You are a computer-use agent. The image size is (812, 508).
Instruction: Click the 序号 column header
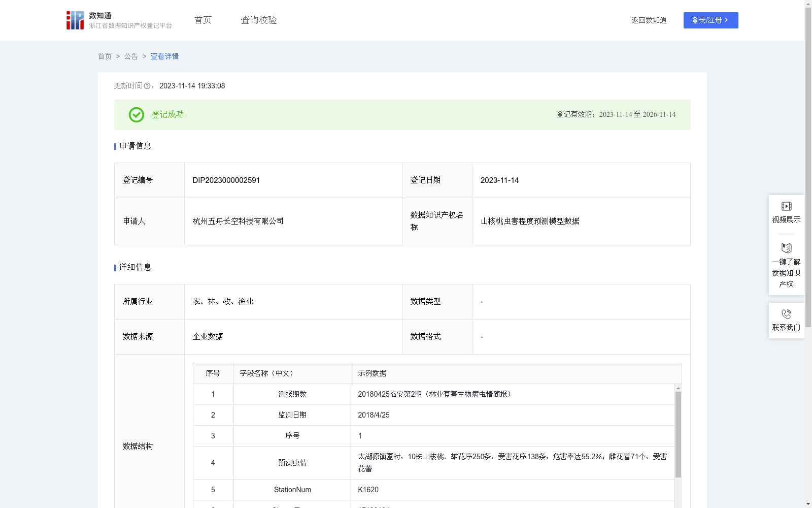[x=213, y=373]
